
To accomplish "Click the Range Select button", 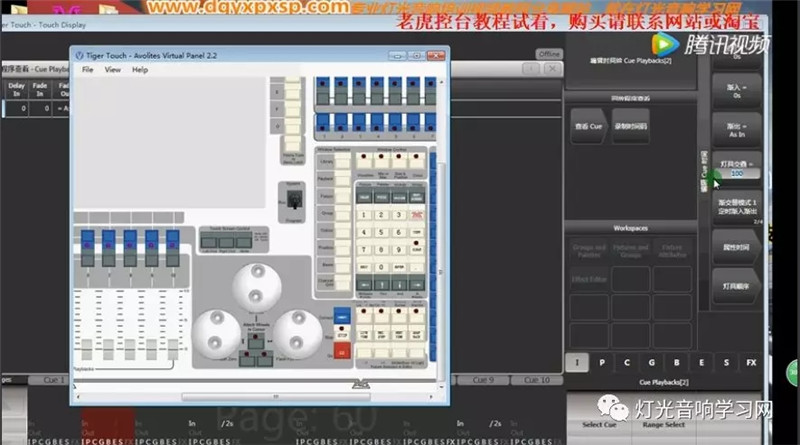I will coord(663,424).
